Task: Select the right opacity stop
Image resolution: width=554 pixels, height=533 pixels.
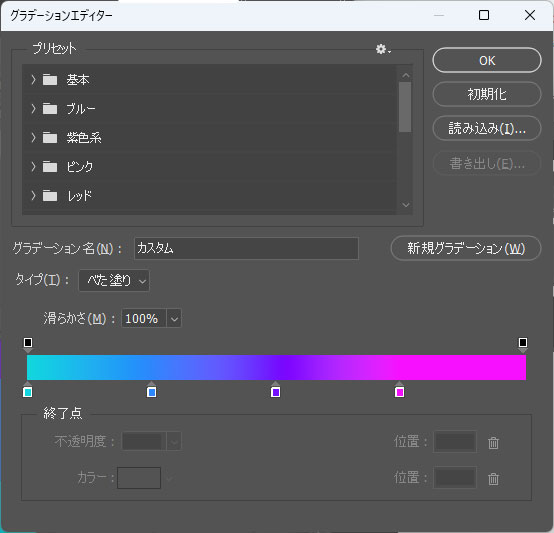Action: pyautogui.click(x=523, y=344)
